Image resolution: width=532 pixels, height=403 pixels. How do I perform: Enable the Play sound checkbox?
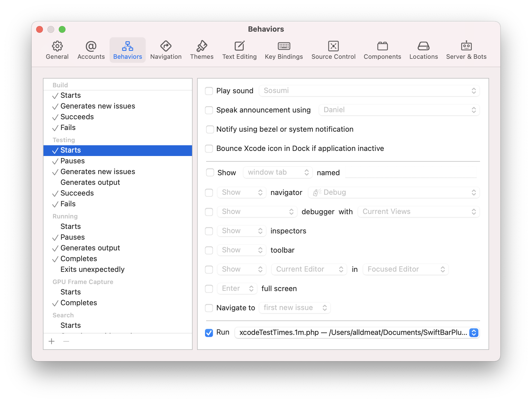coord(209,91)
